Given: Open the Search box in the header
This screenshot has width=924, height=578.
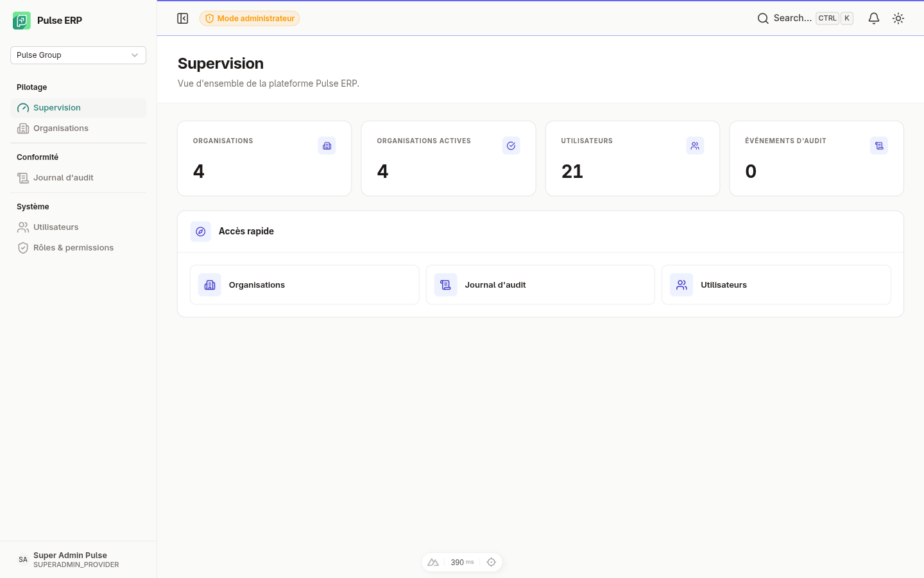Looking at the screenshot, I should coord(805,19).
